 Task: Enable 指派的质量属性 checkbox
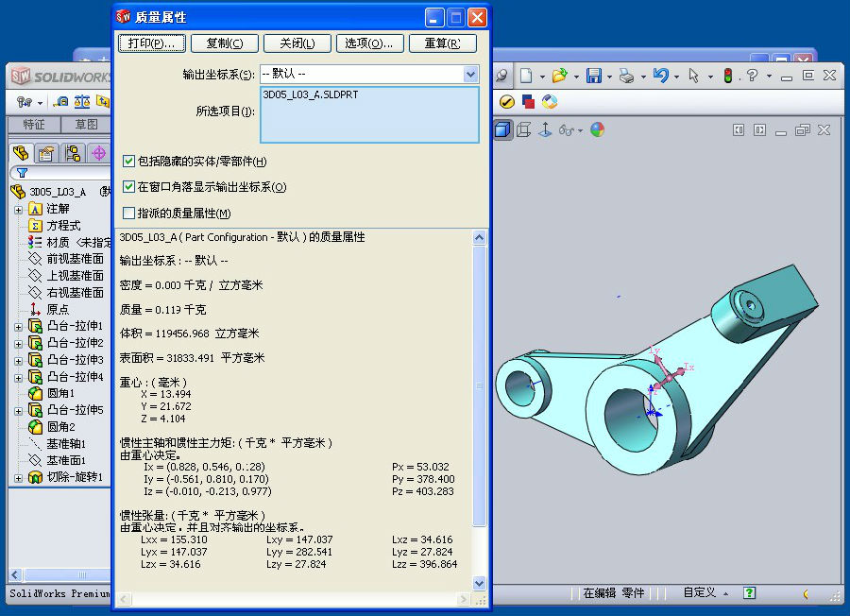[x=129, y=213]
